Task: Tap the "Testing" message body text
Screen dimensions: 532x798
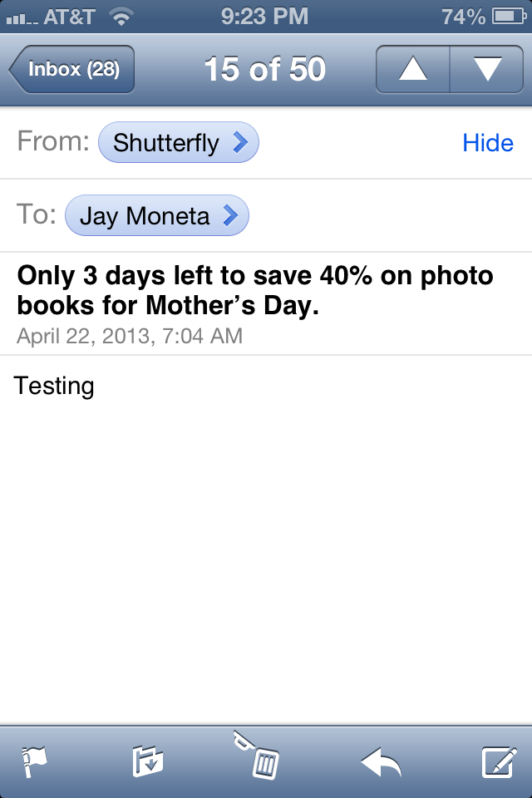Action: pyautogui.click(x=54, y=386)
